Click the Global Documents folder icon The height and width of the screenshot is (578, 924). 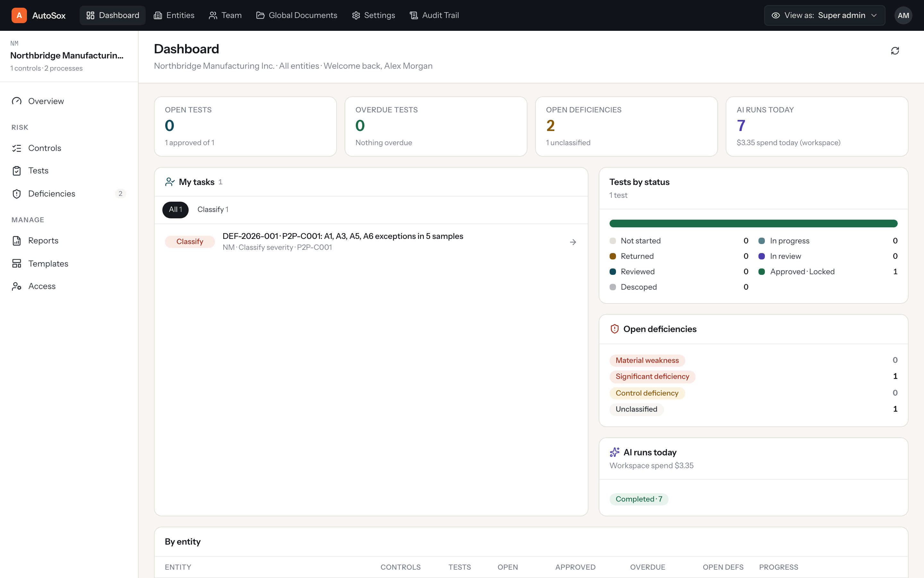click(x=260, y=15)
